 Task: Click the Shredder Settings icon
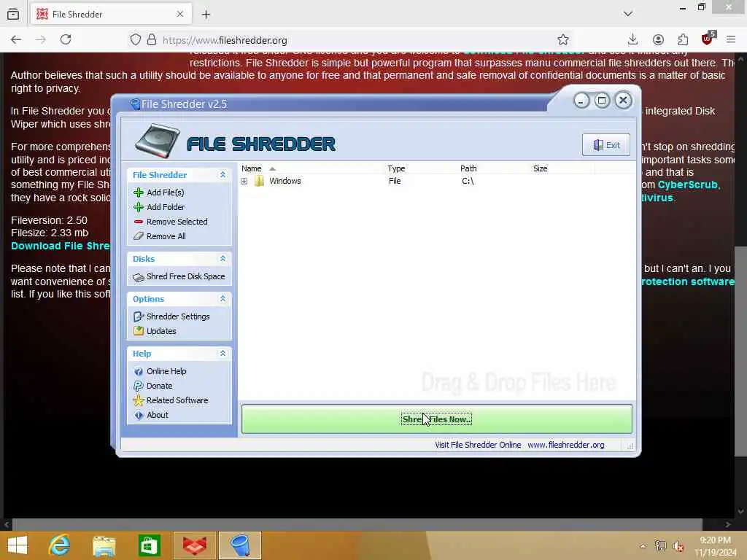[x=139, y=316]
